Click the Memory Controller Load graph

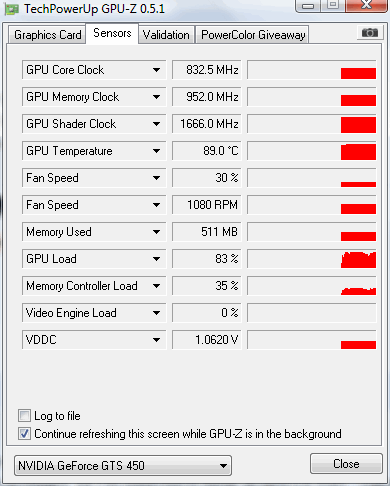point(312,286)
